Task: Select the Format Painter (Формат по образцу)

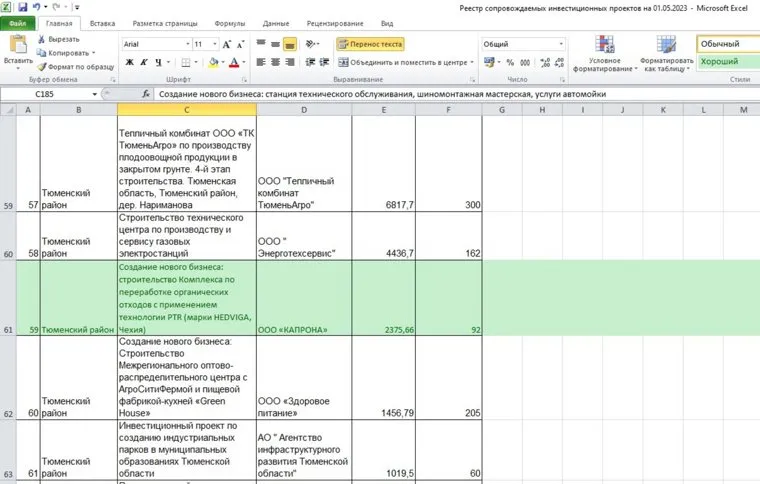Action: click(x=73, y=66)
